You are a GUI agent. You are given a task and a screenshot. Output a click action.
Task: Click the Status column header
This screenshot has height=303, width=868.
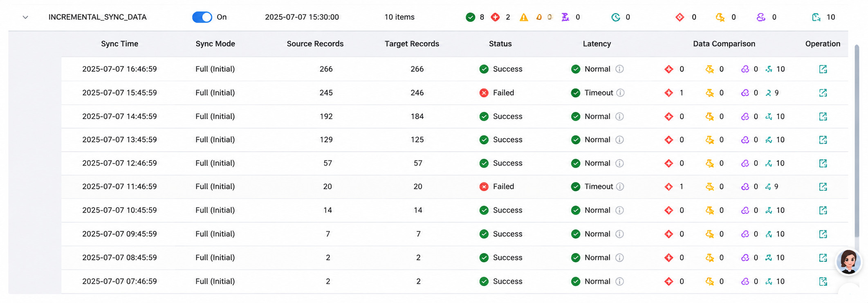[500, 44]
